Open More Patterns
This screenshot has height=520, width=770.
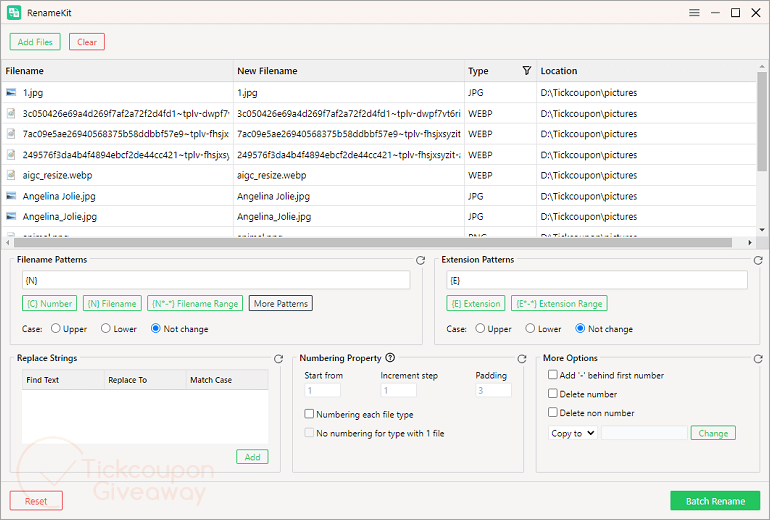pyautogui.click(x=281, y=303)
